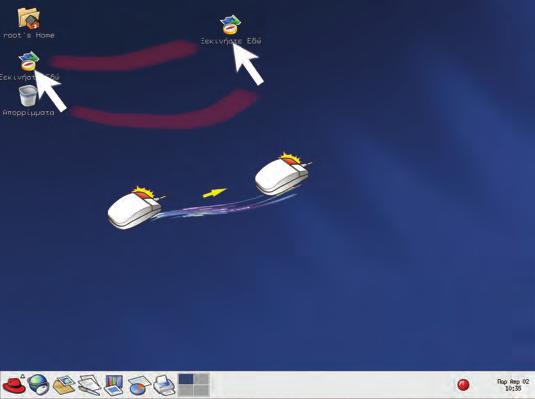Viewport: 535px width, 399px height.
Task: Click the Απορρίμματα text label
Action: coord(28,112)
